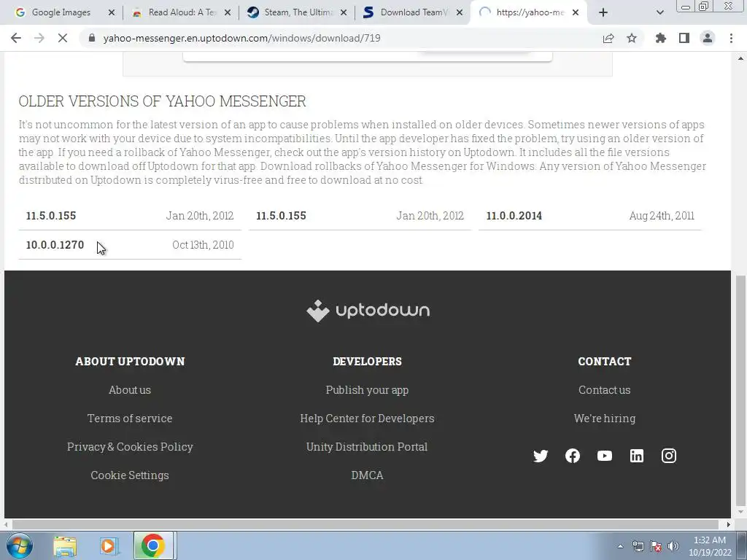The height and width of the screenshot is (560, 747).
Task: Close the Download TeamViewer tab
Action: tap(460, 12)
